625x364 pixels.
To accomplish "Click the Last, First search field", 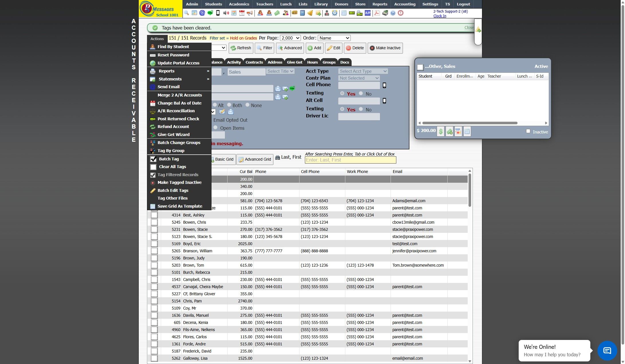I will pyautogui.click(x=350, y=160).
